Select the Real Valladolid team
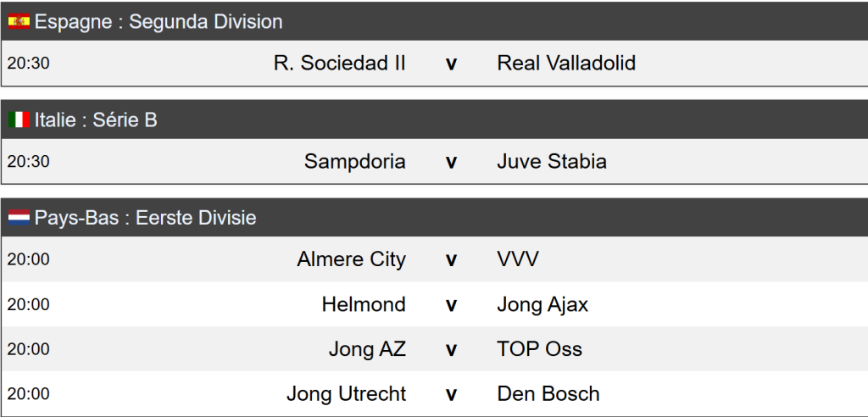The width and height of the screenshot is (868, 417). pyautogui.click(x=566, y=63)
